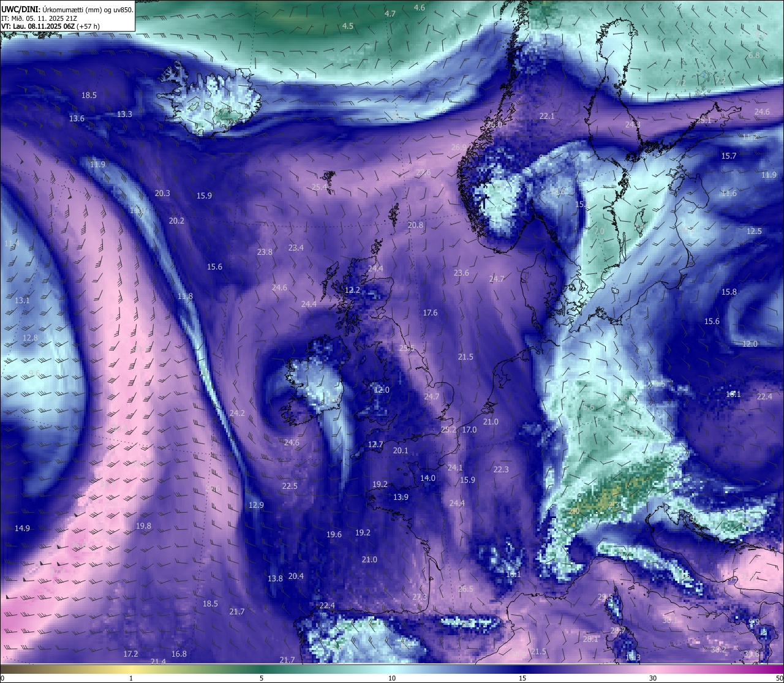This screenshot has width=784, height=683.
Task: Click the precipitation value 20.3
Action: click(x=162, y=193)
